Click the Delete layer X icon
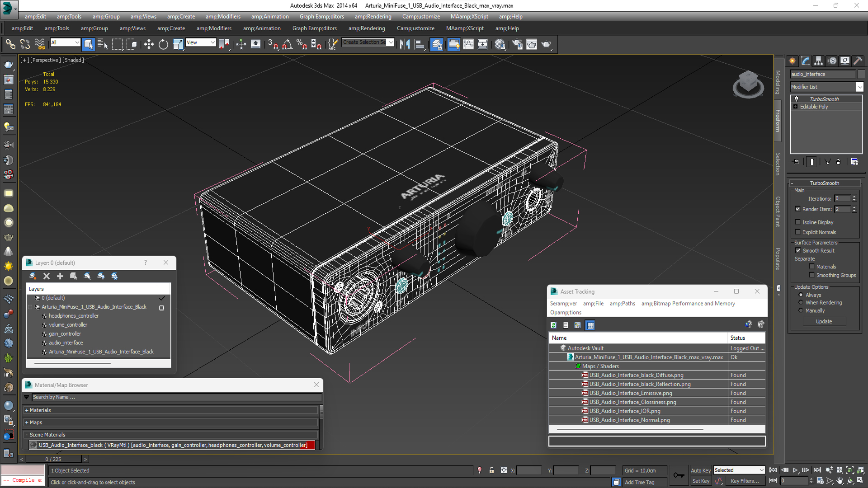868x488 pixels. [x=47, y=276]
